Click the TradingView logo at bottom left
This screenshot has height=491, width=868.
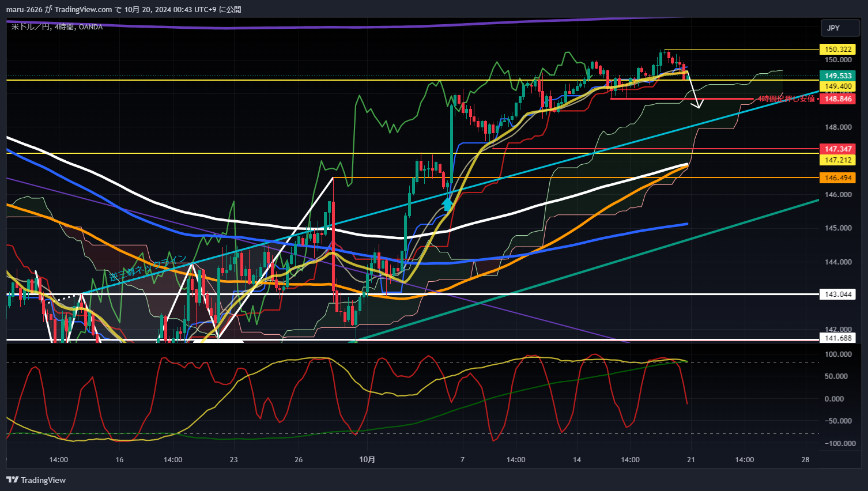pos(36,480)
